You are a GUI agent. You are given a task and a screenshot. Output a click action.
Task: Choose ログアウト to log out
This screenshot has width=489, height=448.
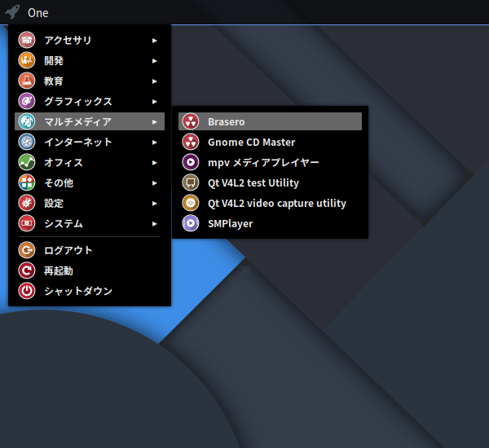90,250
